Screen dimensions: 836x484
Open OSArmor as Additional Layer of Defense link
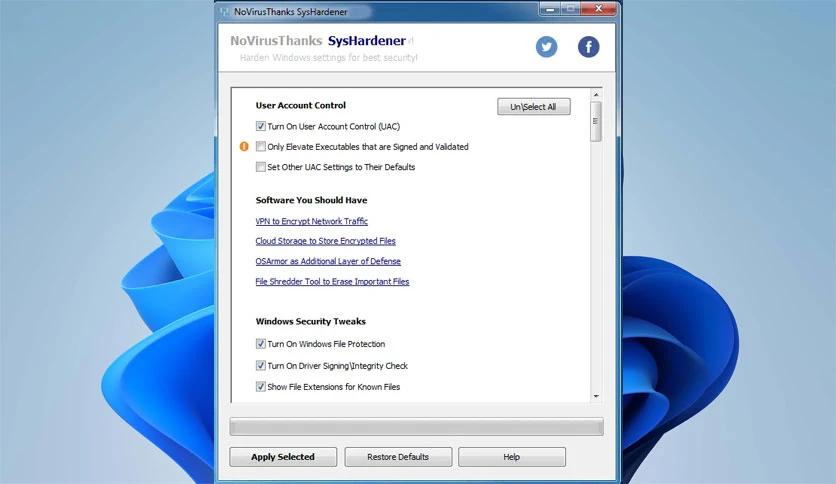point(328,261)
